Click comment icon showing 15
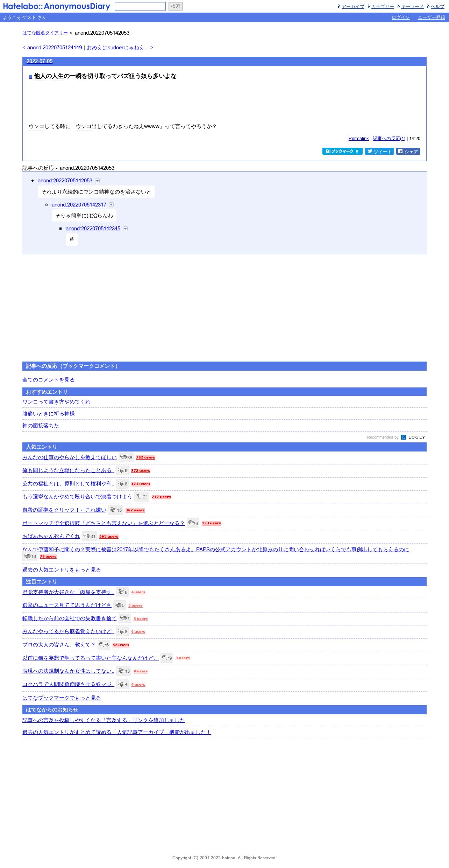Viewport: 449px width, 868px height. coord(116,510)
